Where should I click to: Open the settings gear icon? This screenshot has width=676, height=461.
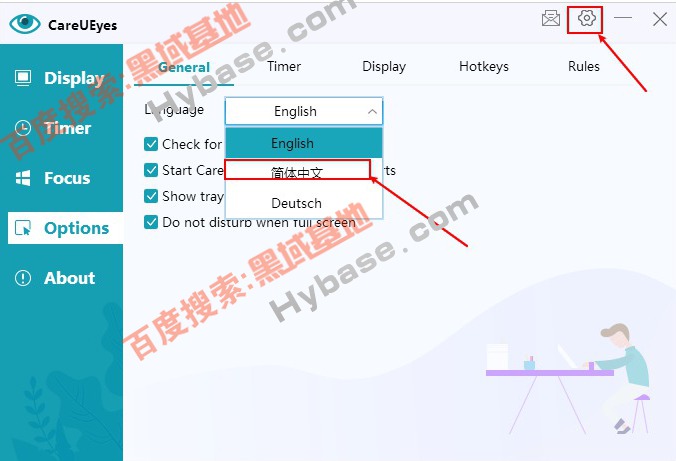pyautogui.click(x=586, y=19)
